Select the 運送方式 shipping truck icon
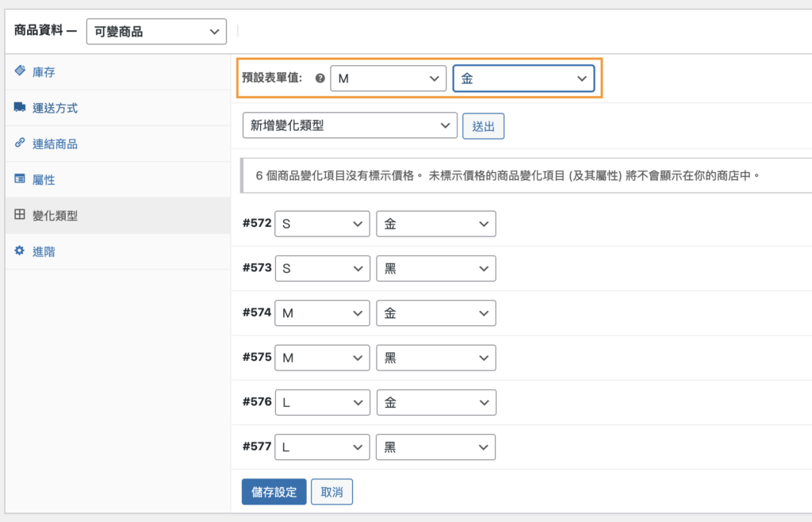 point(20,108)
